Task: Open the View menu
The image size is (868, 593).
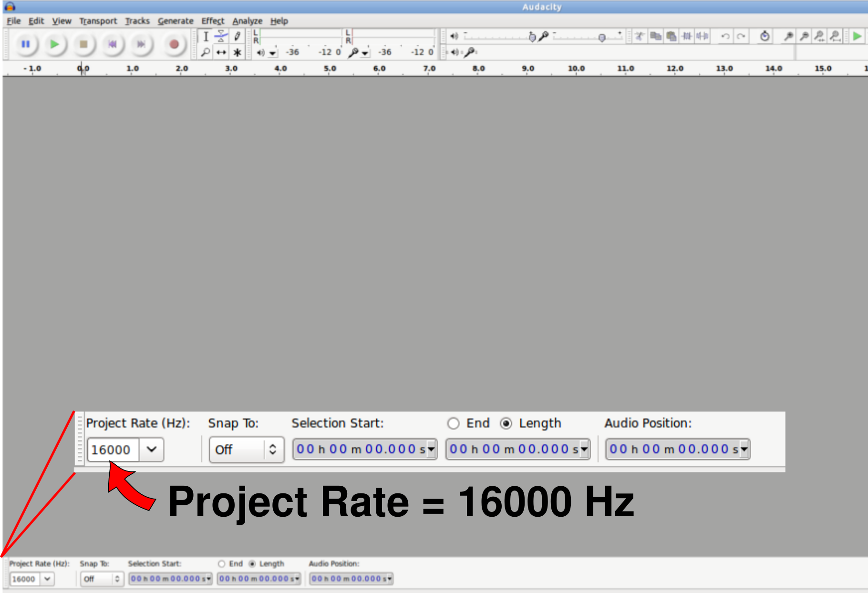Action: [62, 21]
